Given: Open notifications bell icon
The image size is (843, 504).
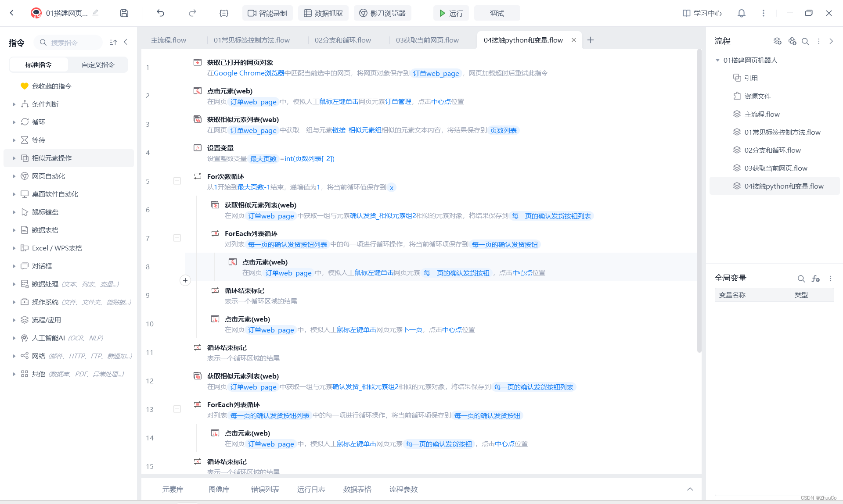Looking at the screenshot, I should pos(742,13).
